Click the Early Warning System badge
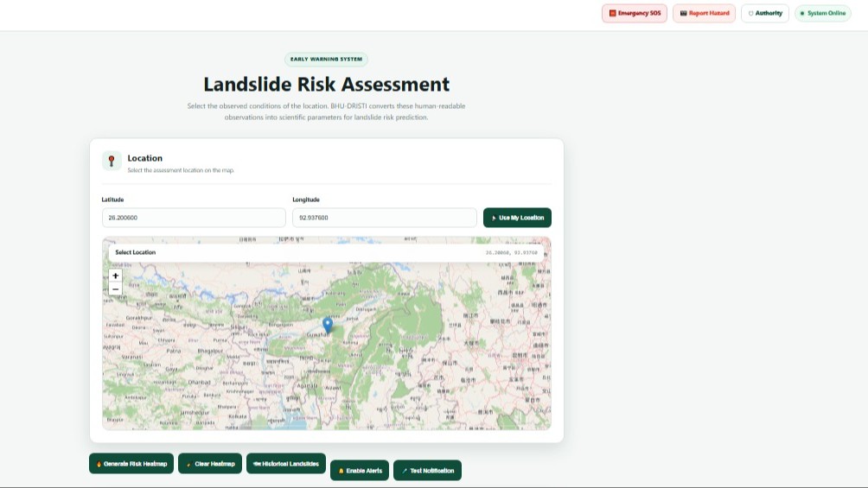Screen dimensions: 868x488 326,60
